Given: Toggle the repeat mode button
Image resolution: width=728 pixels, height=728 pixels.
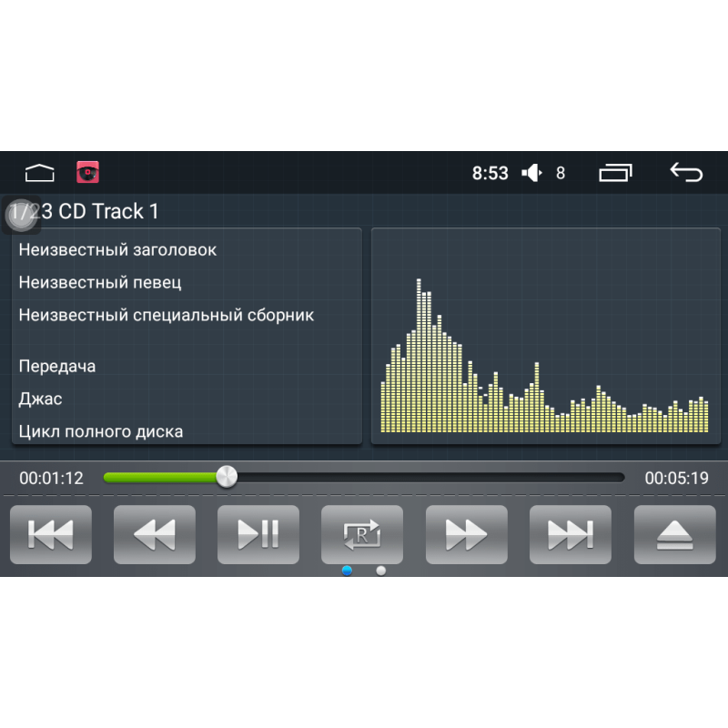Looking at the screenshot, I should (x=362, y=534).
